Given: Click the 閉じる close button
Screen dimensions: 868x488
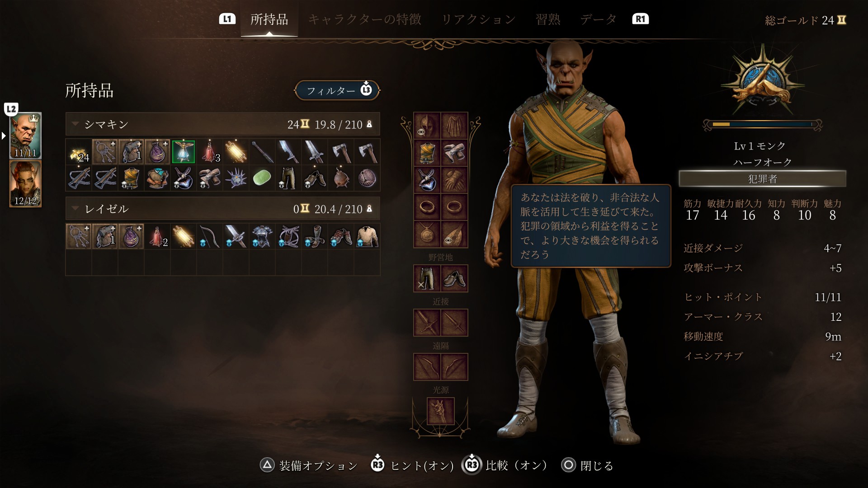Looking at the screenshot, I should pos(587,465).
